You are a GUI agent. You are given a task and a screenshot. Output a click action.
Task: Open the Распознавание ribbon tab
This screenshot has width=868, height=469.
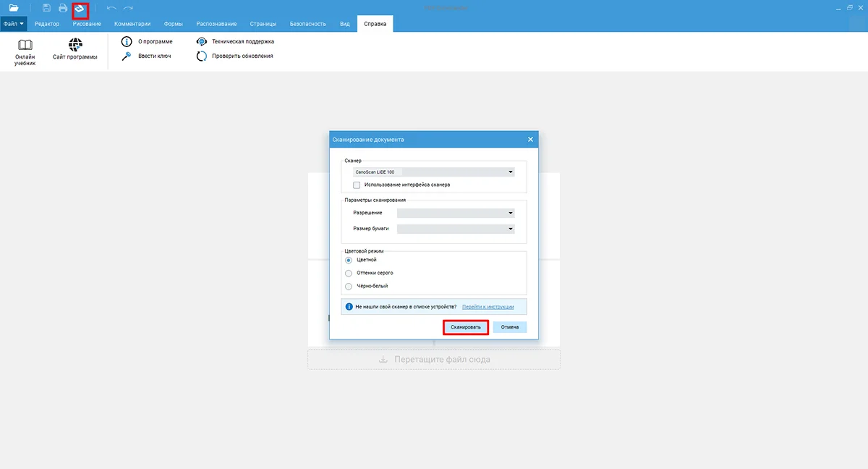pos(216,24)
